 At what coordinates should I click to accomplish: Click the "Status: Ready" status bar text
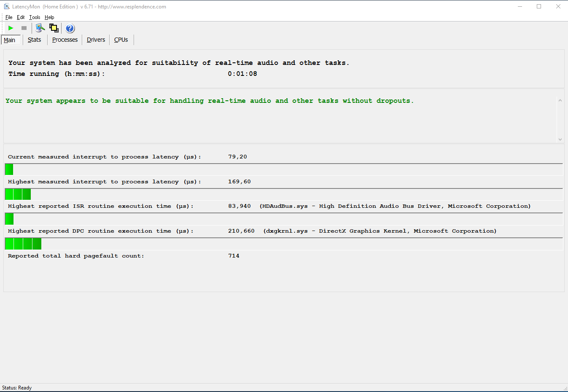pos(17,388)
